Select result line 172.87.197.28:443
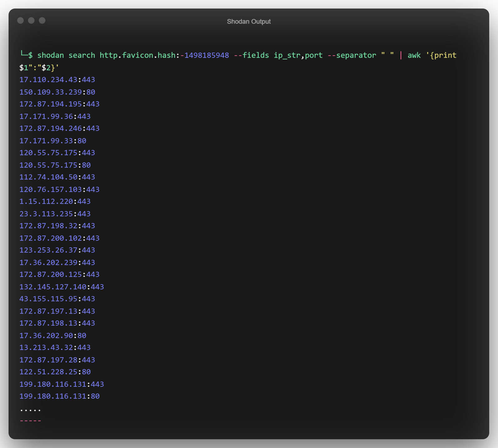 (57, 360)
